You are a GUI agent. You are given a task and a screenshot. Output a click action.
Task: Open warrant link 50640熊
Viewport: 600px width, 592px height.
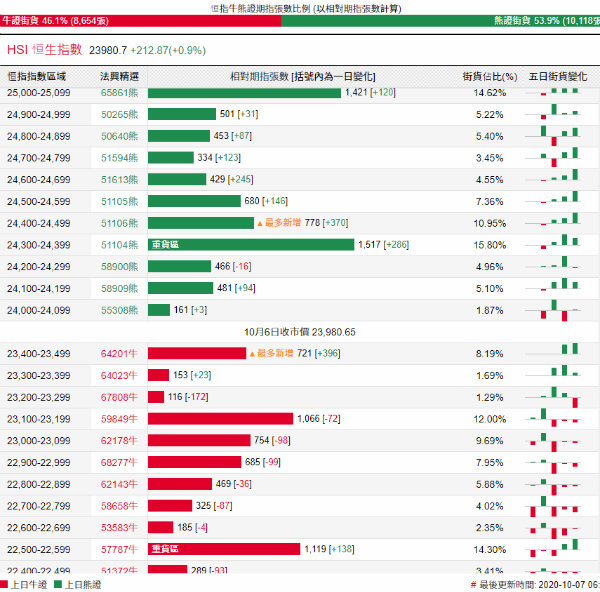(119, 136)
